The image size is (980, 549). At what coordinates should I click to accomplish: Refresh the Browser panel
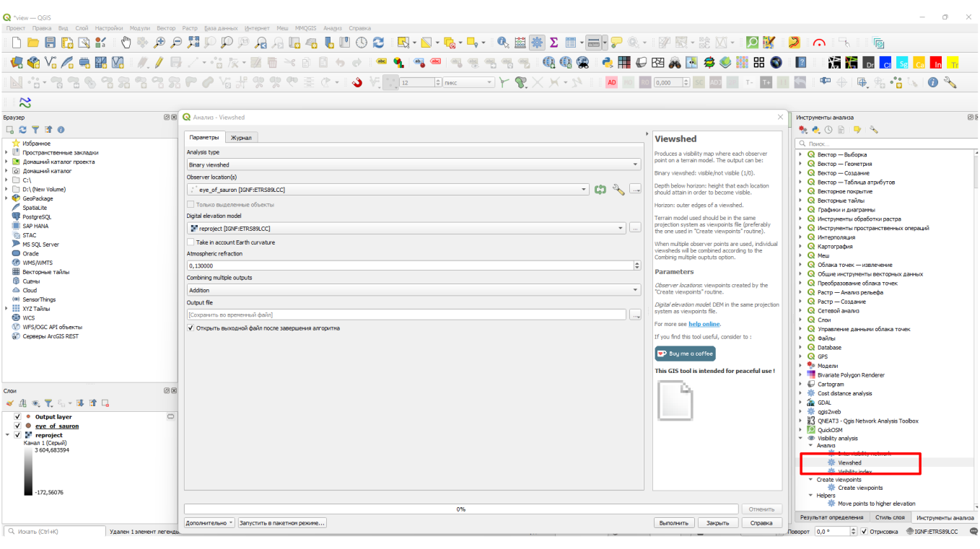pyautogui.click(x=23, y=130)
